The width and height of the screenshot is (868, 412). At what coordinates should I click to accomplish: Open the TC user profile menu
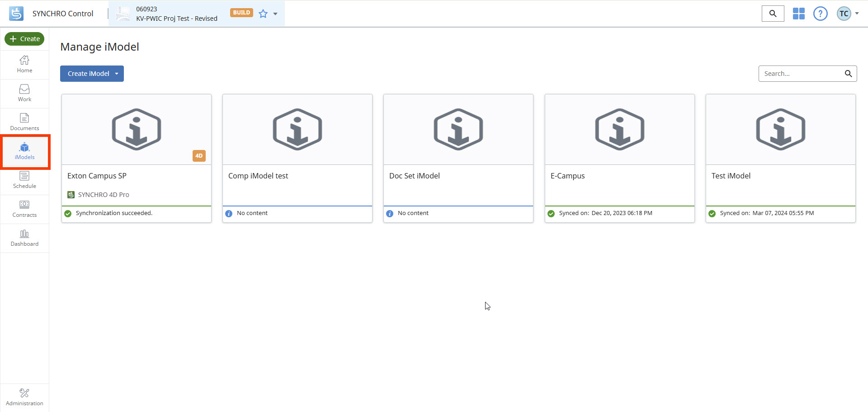click(x=847, y=14)
